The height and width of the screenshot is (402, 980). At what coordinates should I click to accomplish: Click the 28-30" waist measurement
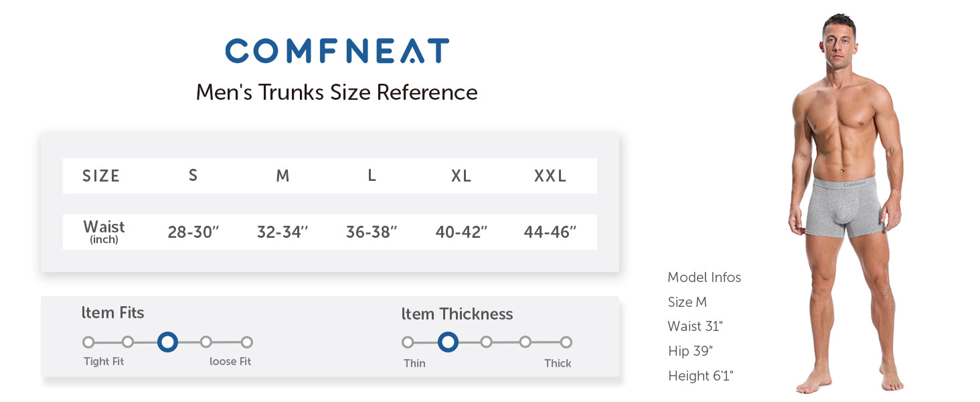point(193,232)
